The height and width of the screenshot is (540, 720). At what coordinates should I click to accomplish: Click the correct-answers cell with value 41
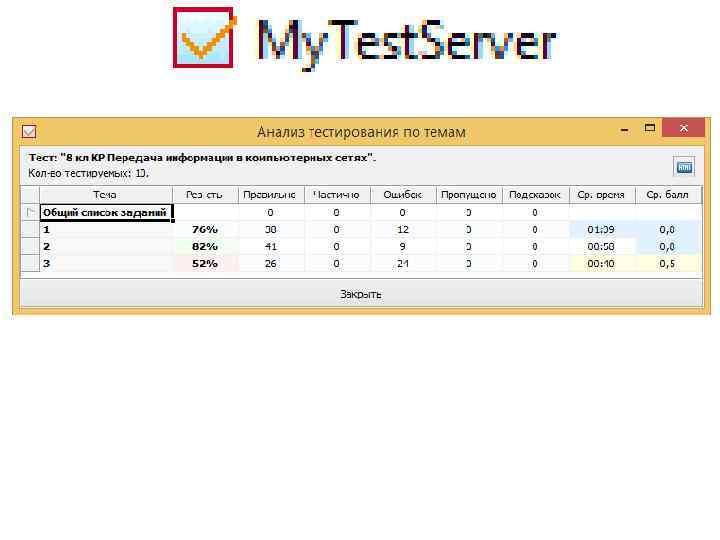tap(270, 247)
